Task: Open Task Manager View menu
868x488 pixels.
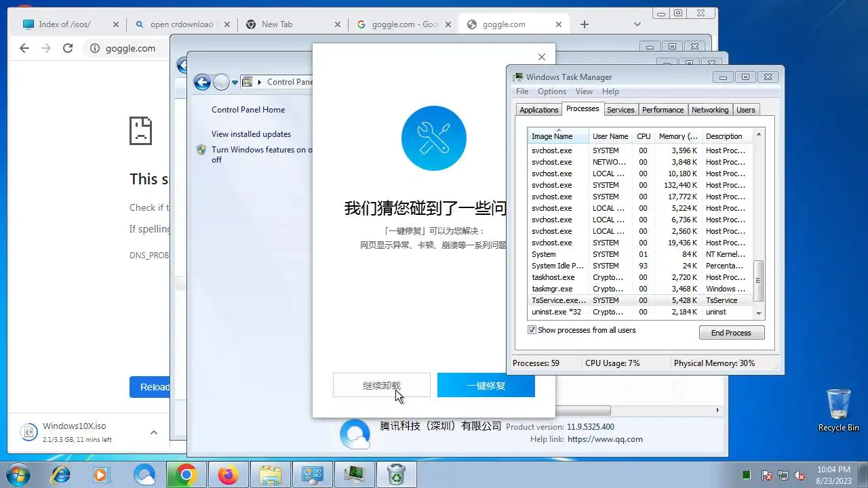Action: click(584, 91)
